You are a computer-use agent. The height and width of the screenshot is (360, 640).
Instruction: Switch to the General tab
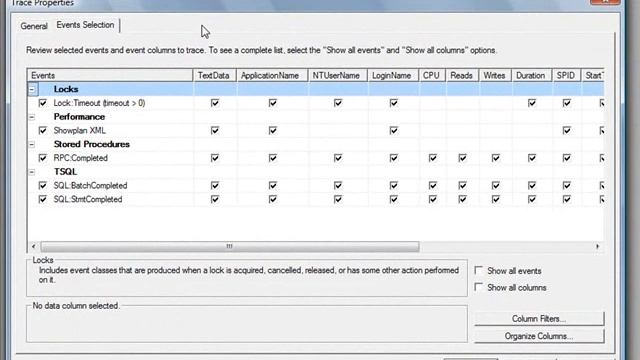tap(34, 26)
